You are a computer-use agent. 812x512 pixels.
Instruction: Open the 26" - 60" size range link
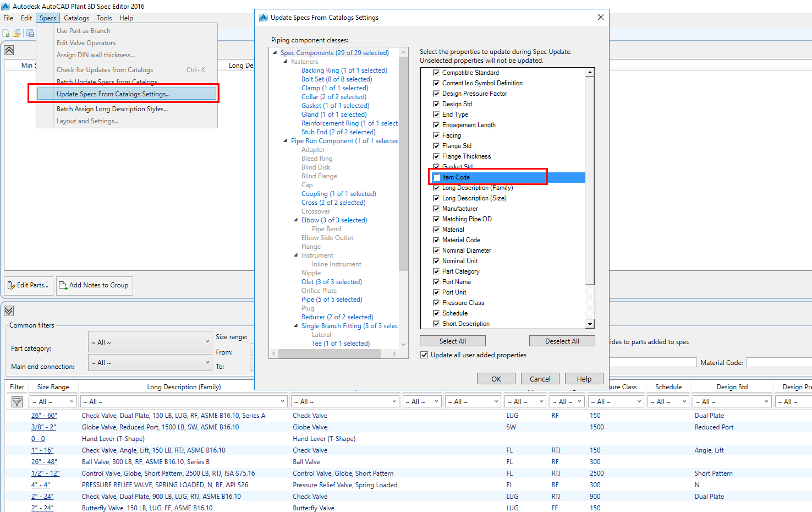coord(44,415)
